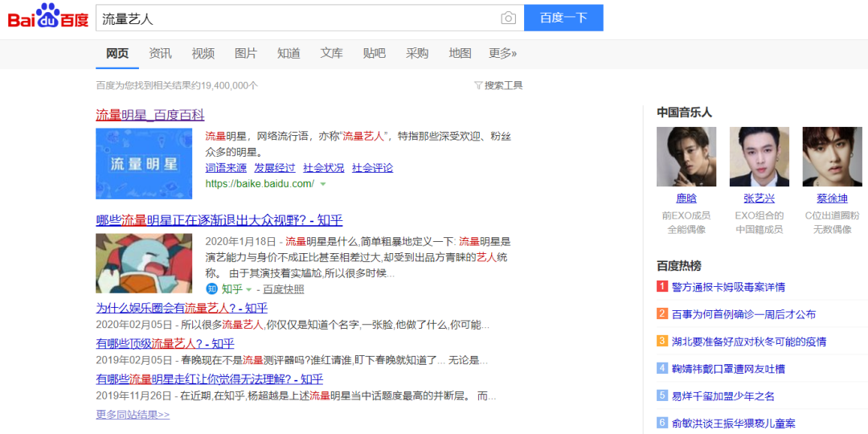Click the 张艺兴 photo

tap(759, 157)
